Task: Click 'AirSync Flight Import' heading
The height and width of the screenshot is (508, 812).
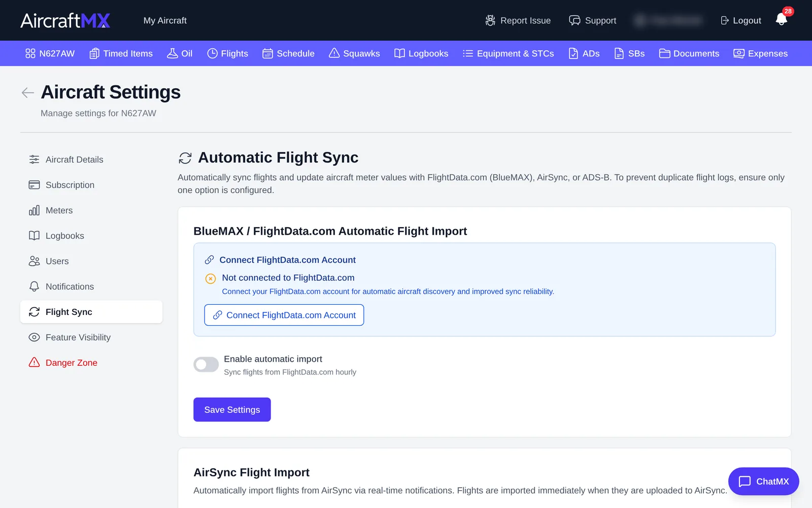Action: pos(251,472)
